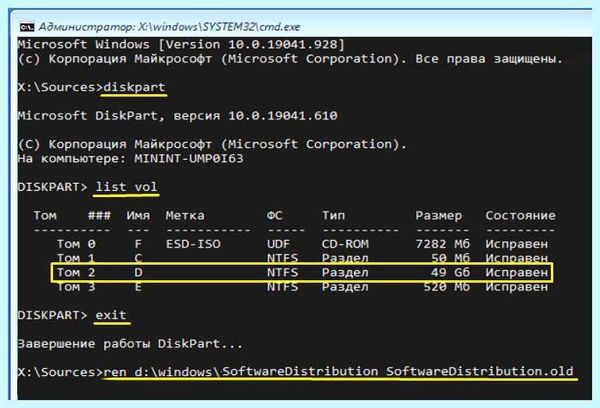Click the 'list vol' command text
This screenshot has height=408, width=600.
[126, 187]
